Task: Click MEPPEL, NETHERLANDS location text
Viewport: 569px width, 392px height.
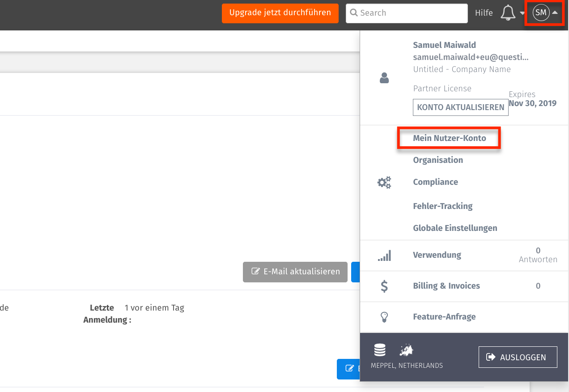Action: (407, 366)
